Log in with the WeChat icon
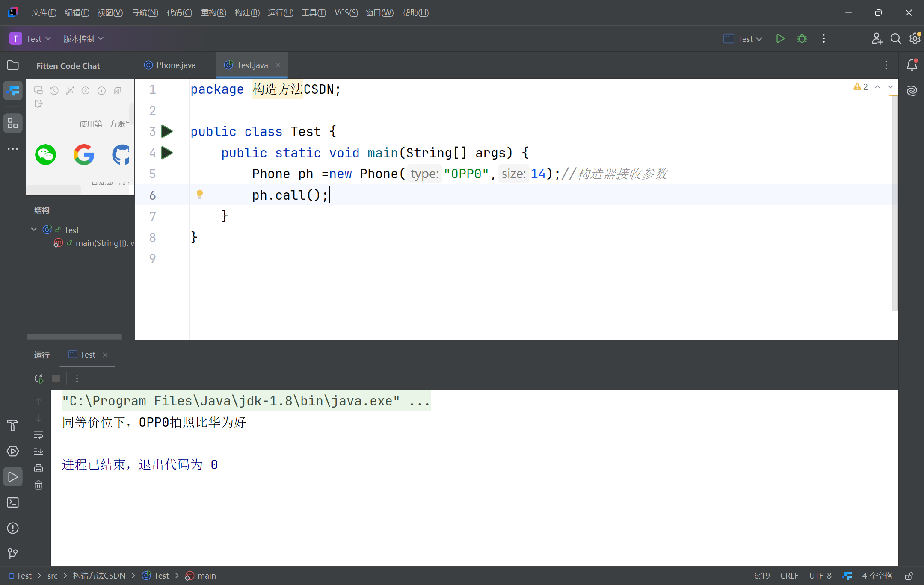Image resolution: width=924 pixels, height=585 pixels. [45, 155]
